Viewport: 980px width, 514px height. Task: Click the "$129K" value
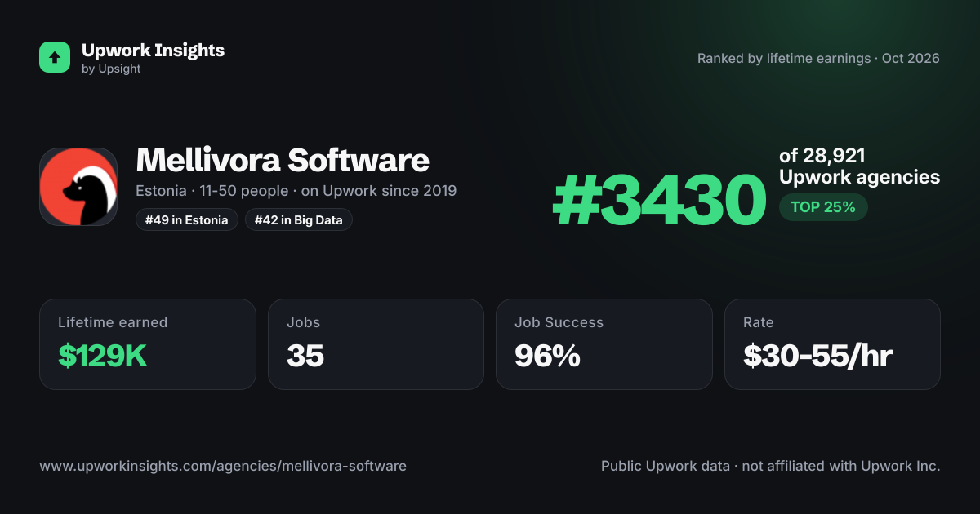(103, 356)
